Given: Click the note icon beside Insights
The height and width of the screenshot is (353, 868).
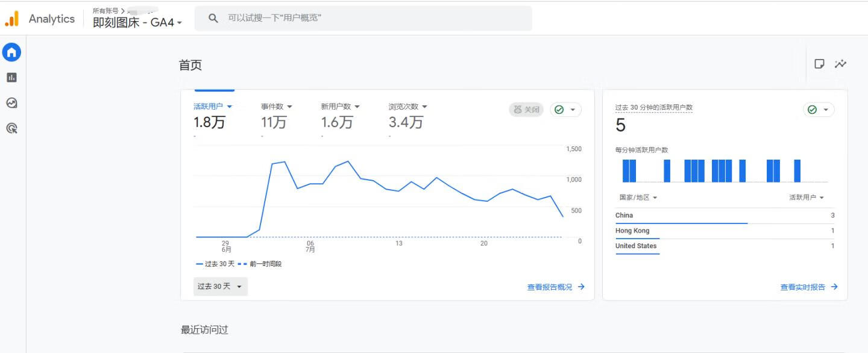Looking at the screenshot, I should (819, 64).
